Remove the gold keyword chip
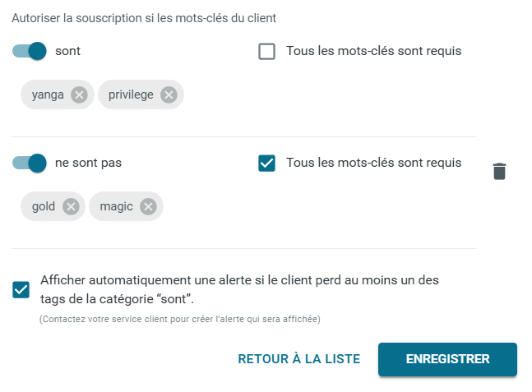The image size is (532, 392). (71, 206)
